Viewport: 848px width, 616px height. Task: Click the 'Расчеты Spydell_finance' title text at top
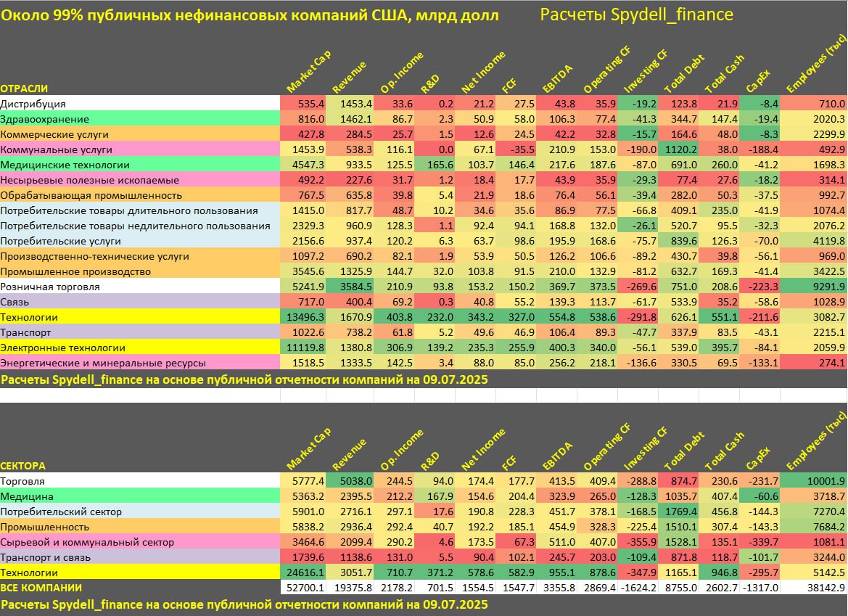636,15
